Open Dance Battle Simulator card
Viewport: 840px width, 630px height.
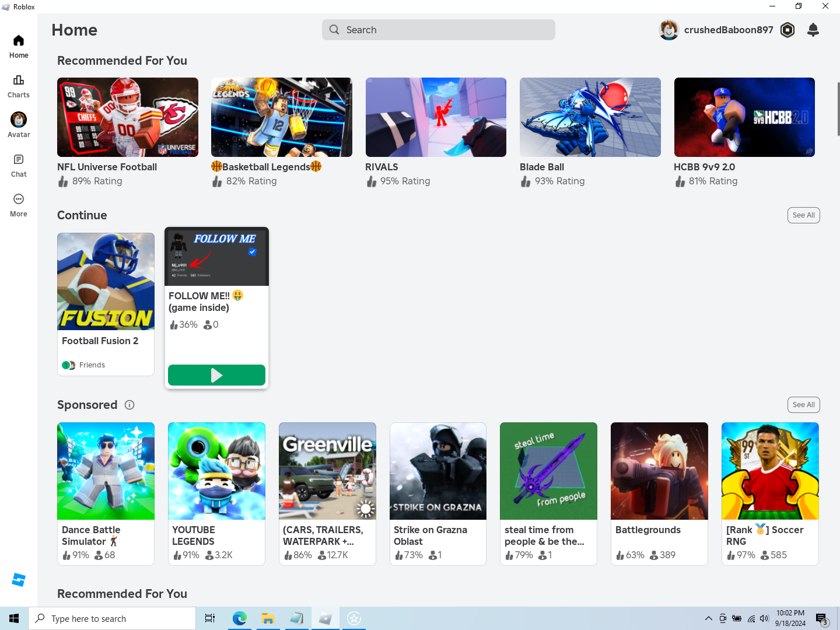tap(106, 494)
